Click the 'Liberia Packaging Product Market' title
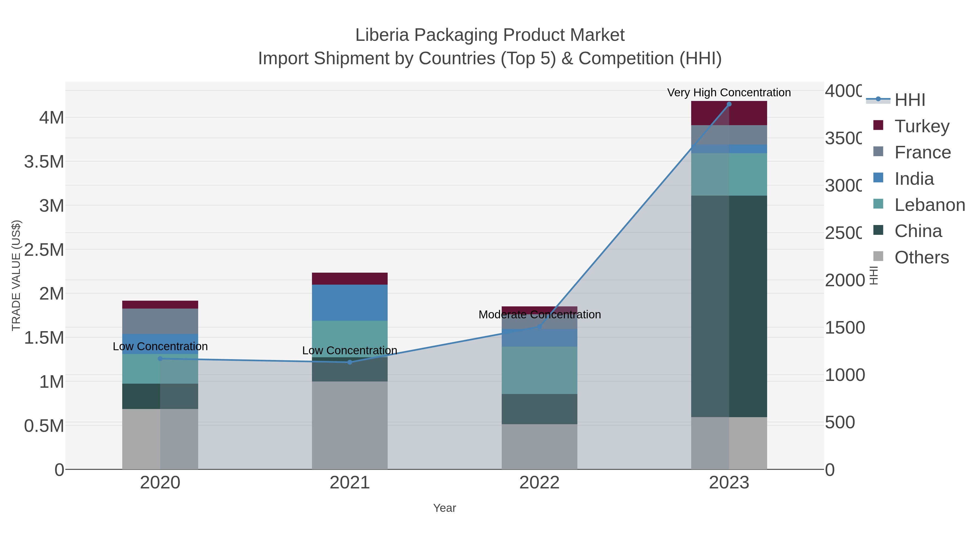 (490, 35)
